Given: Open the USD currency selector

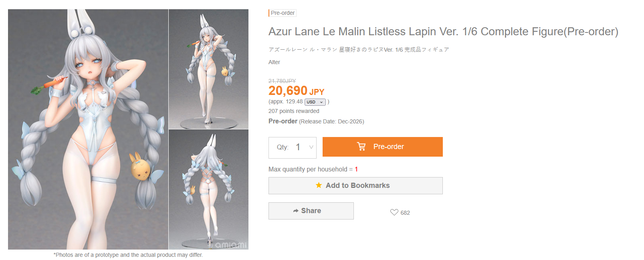Looking at the screenshot, I should click(x=315, y=102).
